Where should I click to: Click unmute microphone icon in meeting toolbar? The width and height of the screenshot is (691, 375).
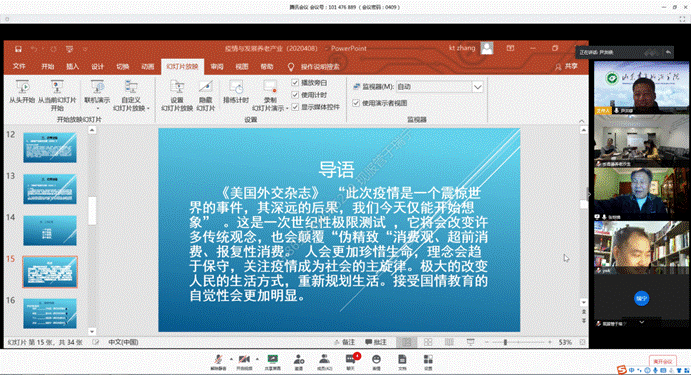(218, 362)
